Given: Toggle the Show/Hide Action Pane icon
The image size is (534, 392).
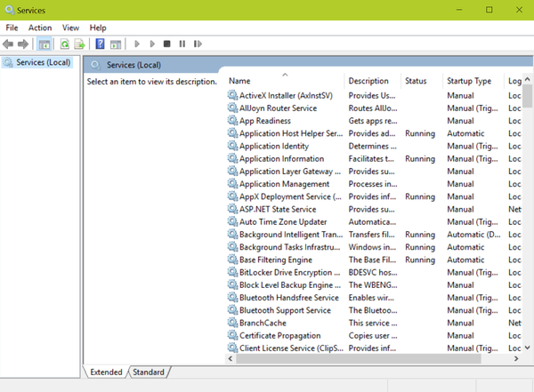Looking at the screenshot, I should click(116, 44).
